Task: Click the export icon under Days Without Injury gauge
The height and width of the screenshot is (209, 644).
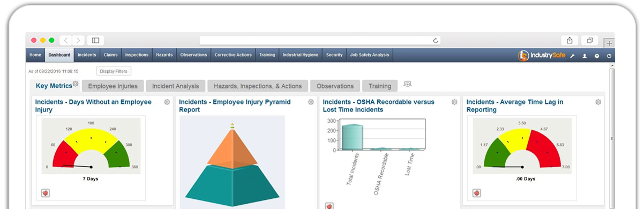Action: [x=46, y=193]
